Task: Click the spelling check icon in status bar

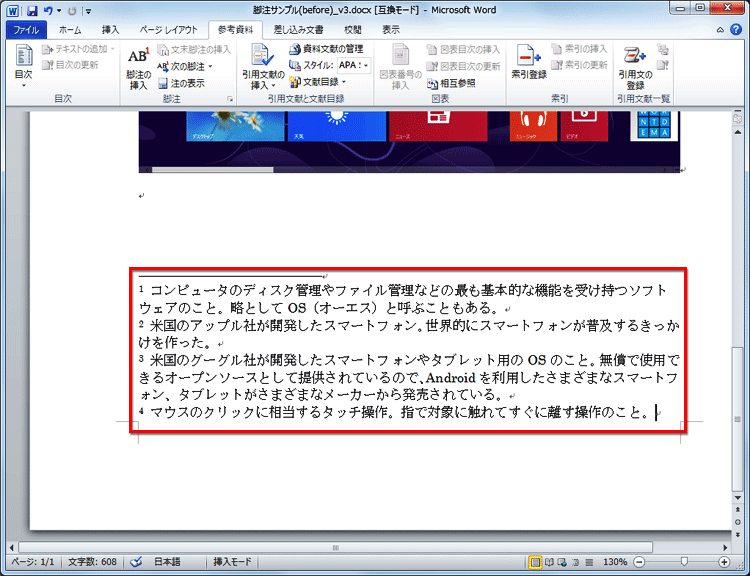Action: coord(136,562)
